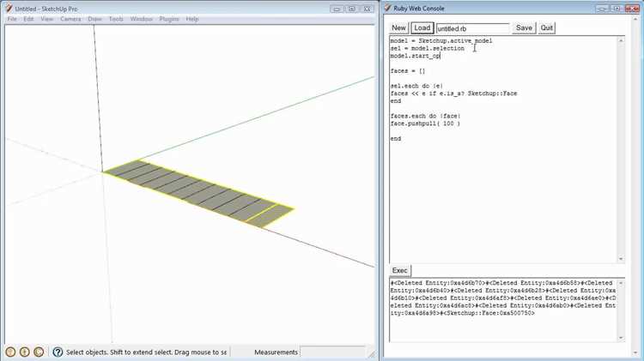
Task: Execute the script with Exec button
Action: click(399, 270)
